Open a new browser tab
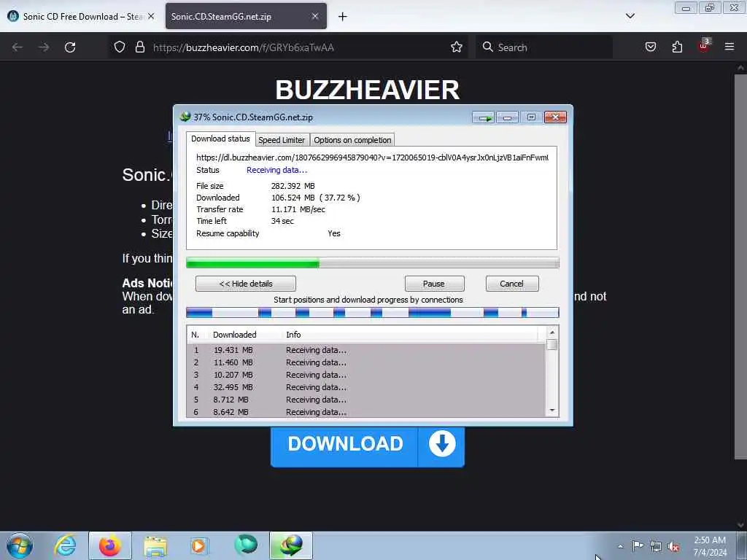 point(343,17)
